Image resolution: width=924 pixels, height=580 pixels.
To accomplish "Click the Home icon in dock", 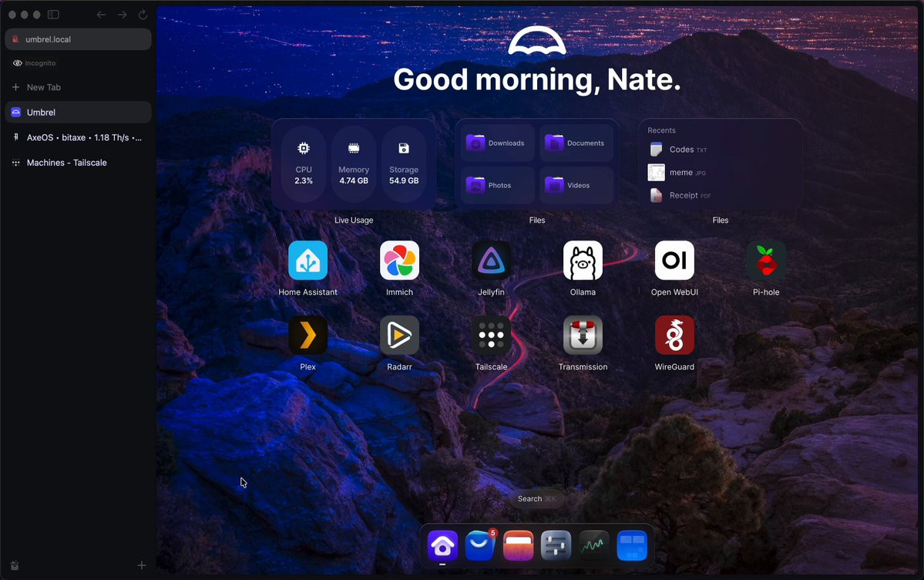I will pyautogui.click(x=442, y=546).
